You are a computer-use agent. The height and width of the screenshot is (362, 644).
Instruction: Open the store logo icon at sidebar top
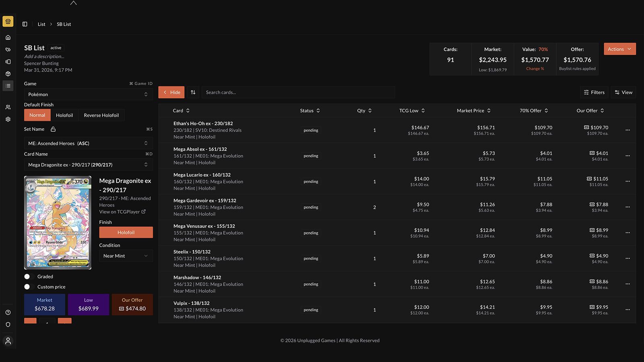pos(8,21)
